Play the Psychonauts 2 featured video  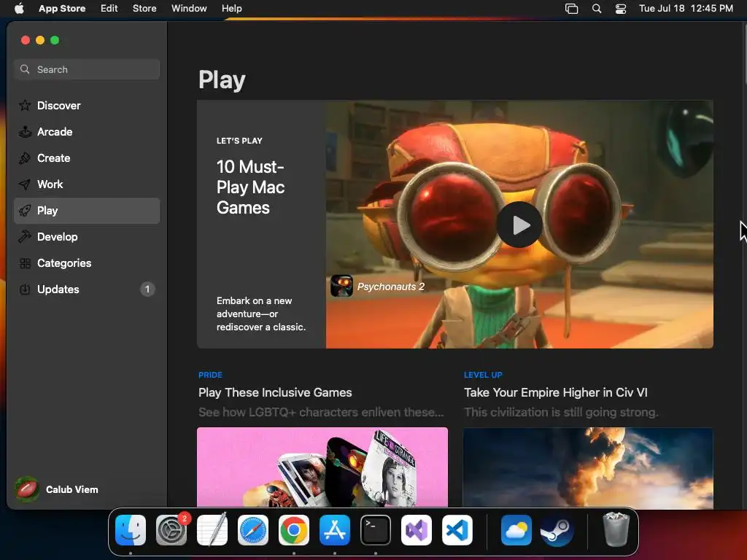click(519, 225)
